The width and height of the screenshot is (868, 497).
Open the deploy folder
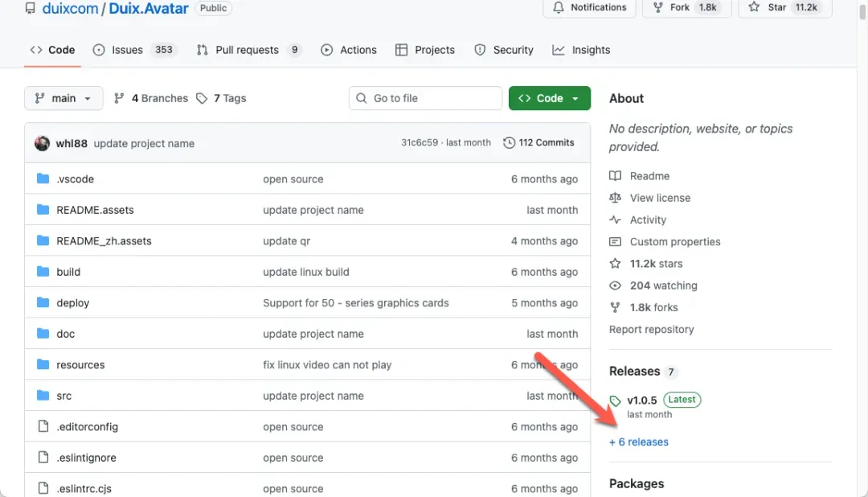72,303
